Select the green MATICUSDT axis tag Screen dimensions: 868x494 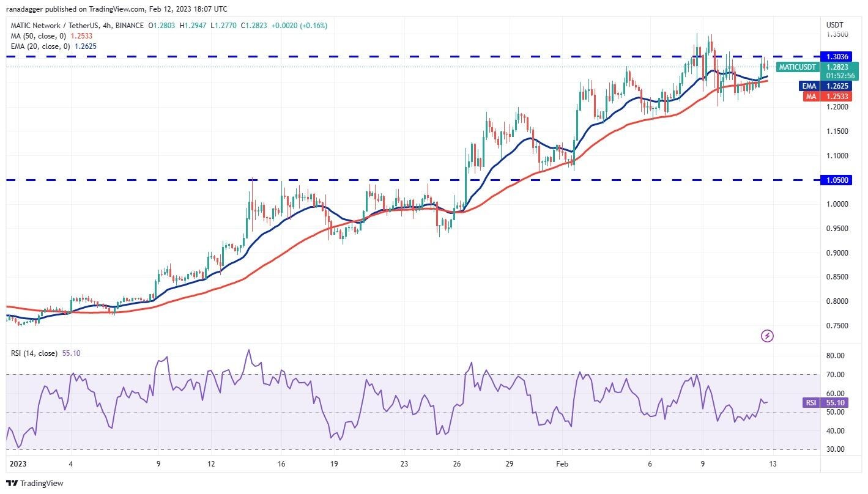click(797, 67)
